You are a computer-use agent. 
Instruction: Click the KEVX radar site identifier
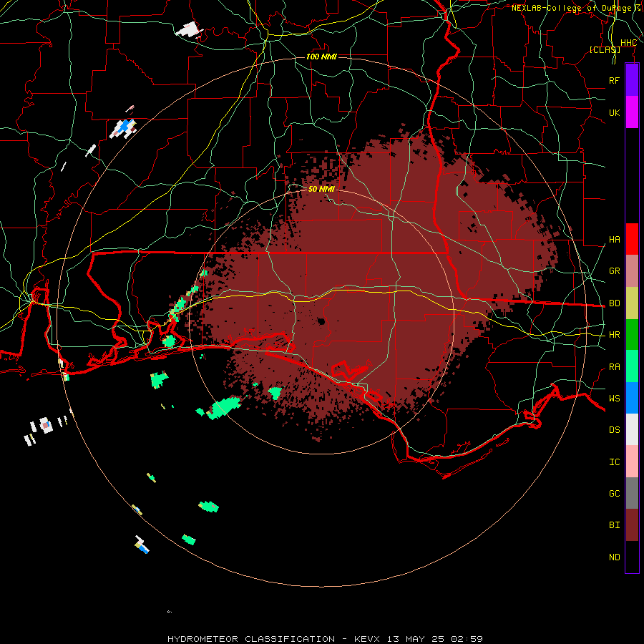coord(367,639)
